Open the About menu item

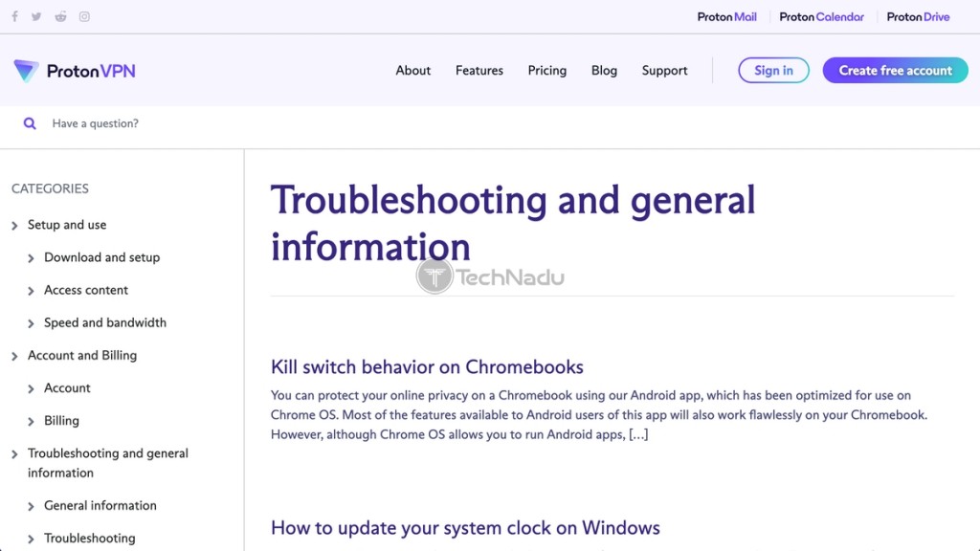(x=413, y=71)
